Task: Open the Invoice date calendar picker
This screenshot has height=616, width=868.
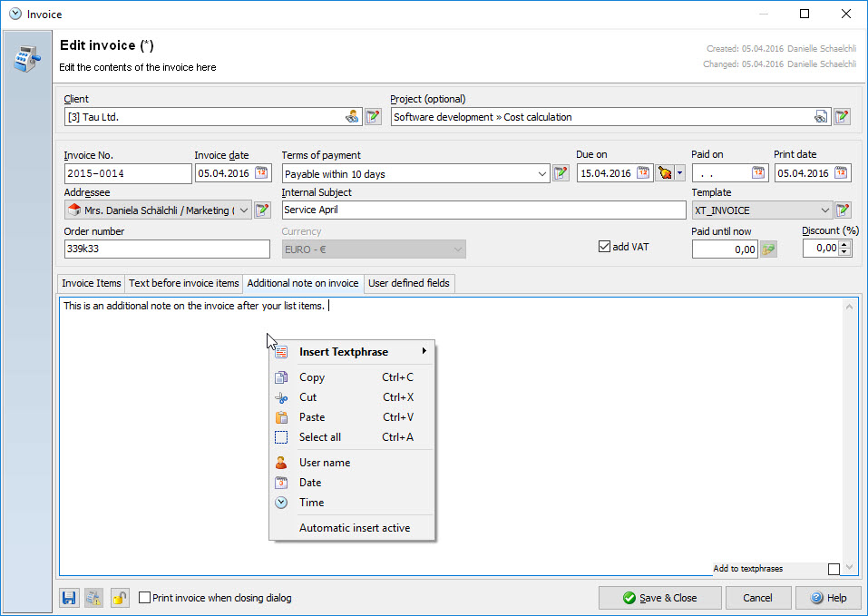Action: (261, 173)
